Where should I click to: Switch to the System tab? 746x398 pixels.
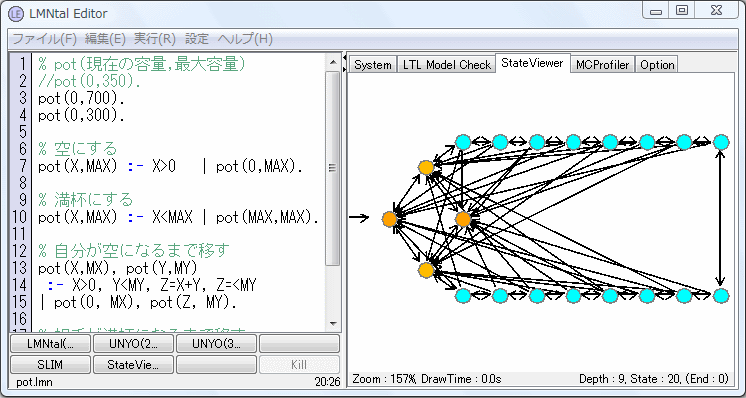pos(373,65)
